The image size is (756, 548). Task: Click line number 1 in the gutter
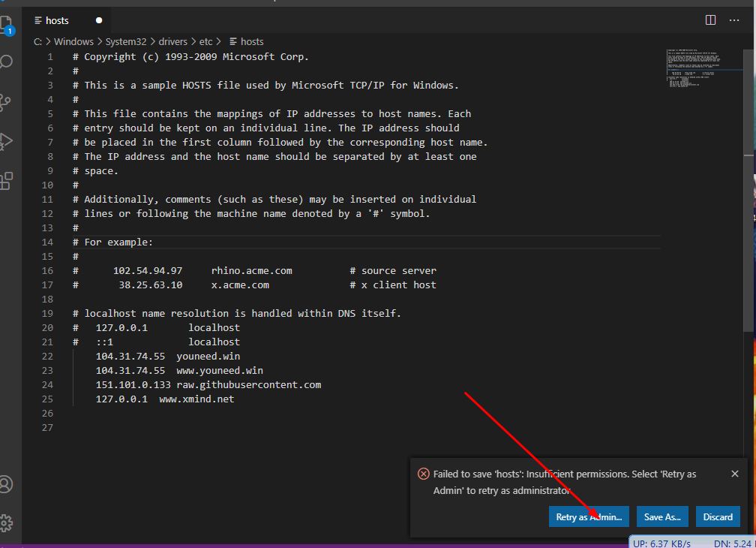point(50,56)
